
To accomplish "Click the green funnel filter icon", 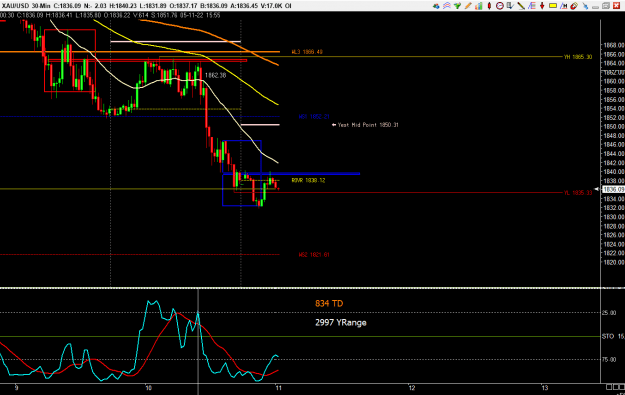I will pyautogui.click(x=457, y=6).
